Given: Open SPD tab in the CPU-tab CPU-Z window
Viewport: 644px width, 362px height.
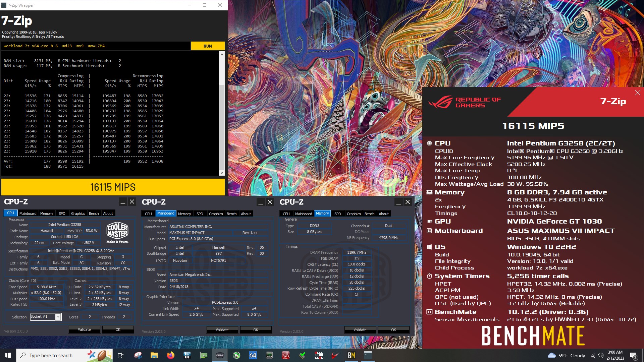Looking at the screenshot, I should [62, 214].
